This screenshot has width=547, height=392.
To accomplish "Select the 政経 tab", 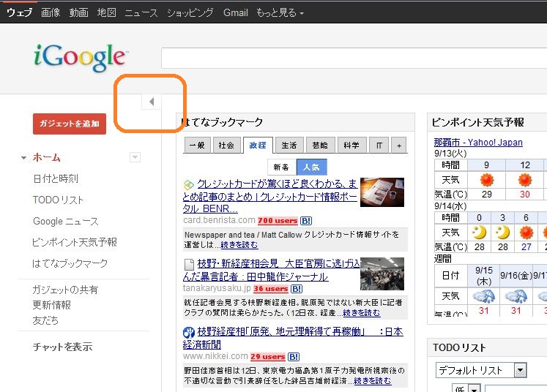I will [x=258, y=145].
